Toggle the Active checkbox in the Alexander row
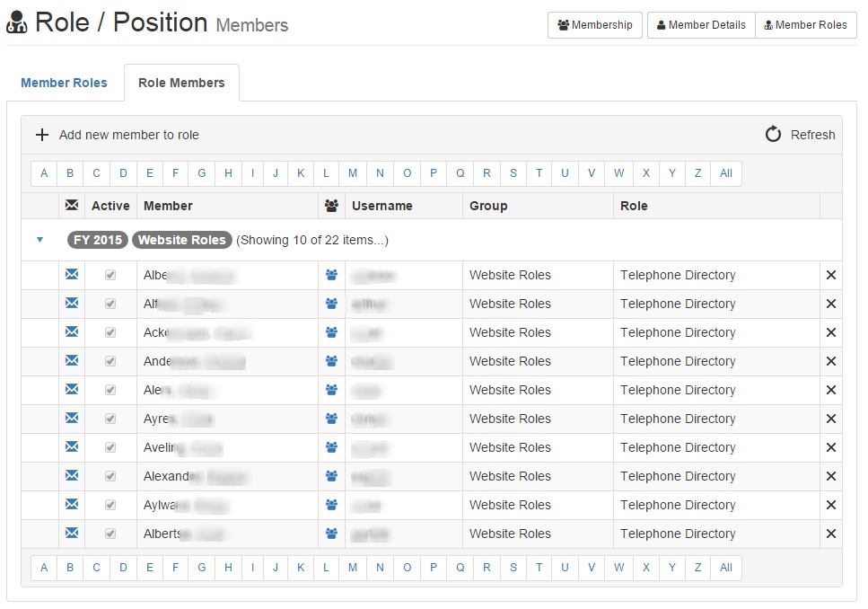The image size is (868, 609). [x=110, y=476]
